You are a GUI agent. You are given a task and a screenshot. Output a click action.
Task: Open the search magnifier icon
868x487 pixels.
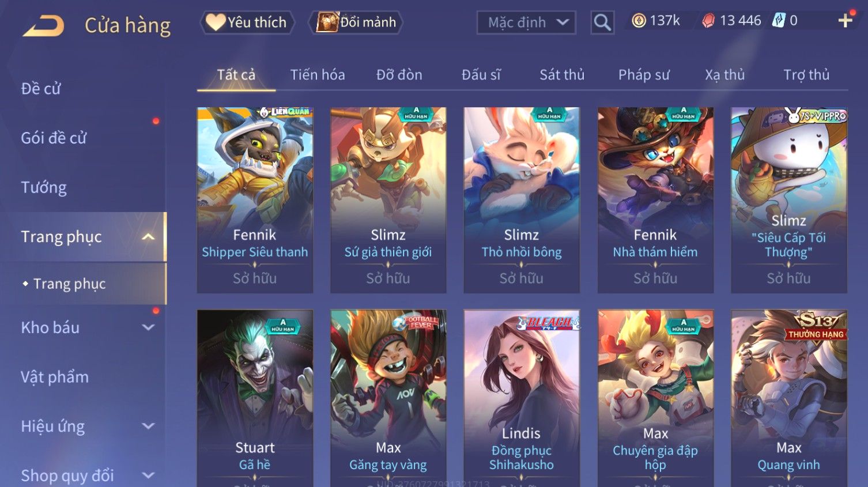(602, 22)
